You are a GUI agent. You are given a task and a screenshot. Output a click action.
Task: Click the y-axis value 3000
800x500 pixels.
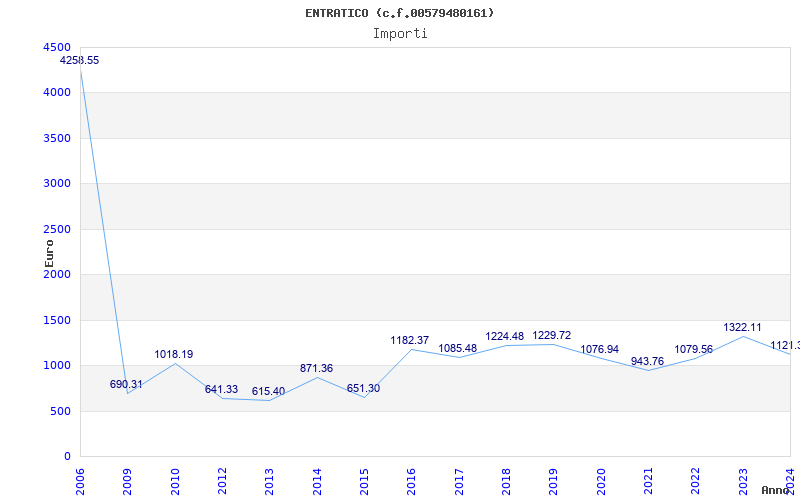(x=57, y=183)
